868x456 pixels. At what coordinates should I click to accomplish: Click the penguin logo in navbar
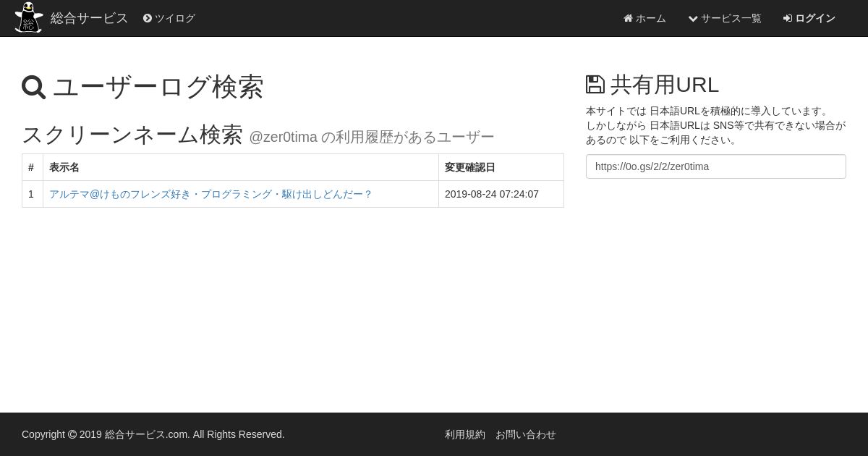pos(29,17)
